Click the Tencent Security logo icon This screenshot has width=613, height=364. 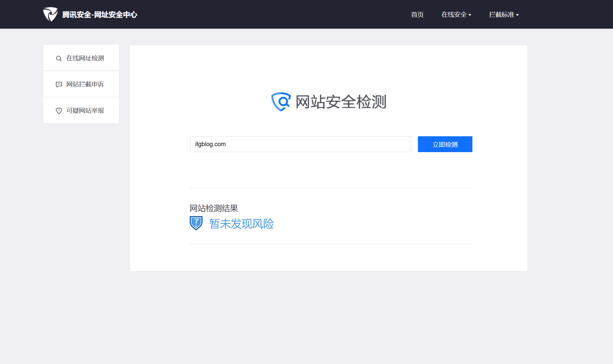point(50,14)
